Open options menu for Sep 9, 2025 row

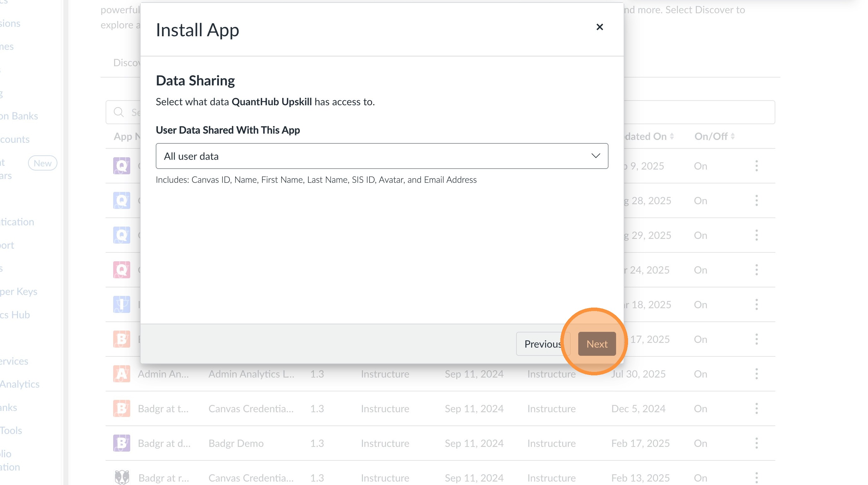click(756, 166)
